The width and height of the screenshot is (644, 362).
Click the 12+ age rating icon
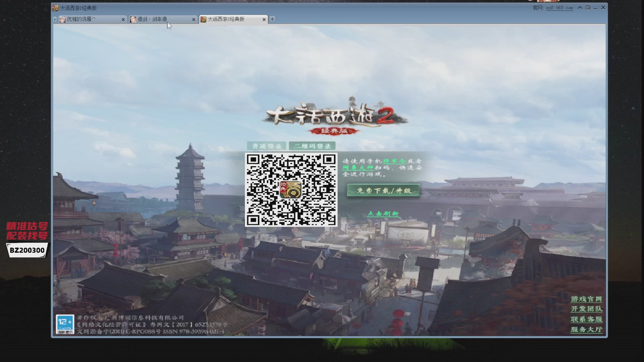click(x=65, y=324)
